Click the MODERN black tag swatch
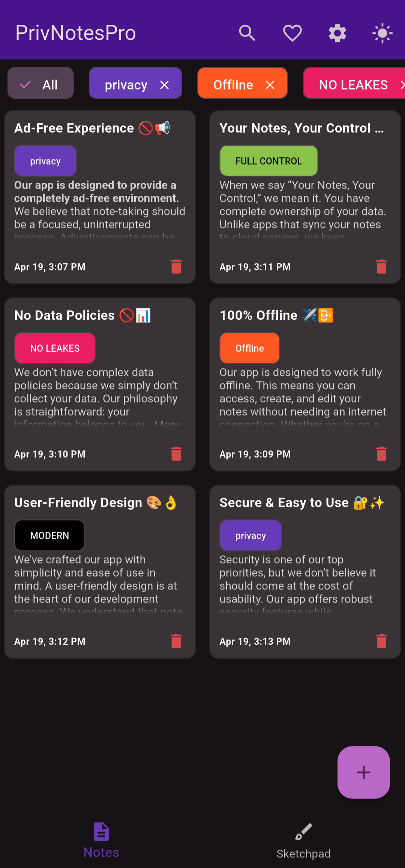Screen dimensions: 405x868 pos(49,535)
